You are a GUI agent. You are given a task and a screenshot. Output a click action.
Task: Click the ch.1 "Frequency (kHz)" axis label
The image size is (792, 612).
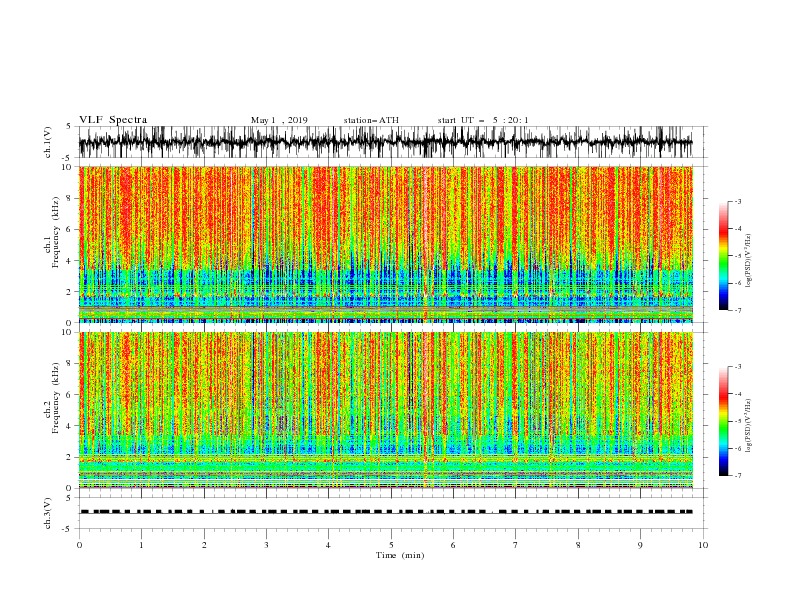(x=56, y=232)
